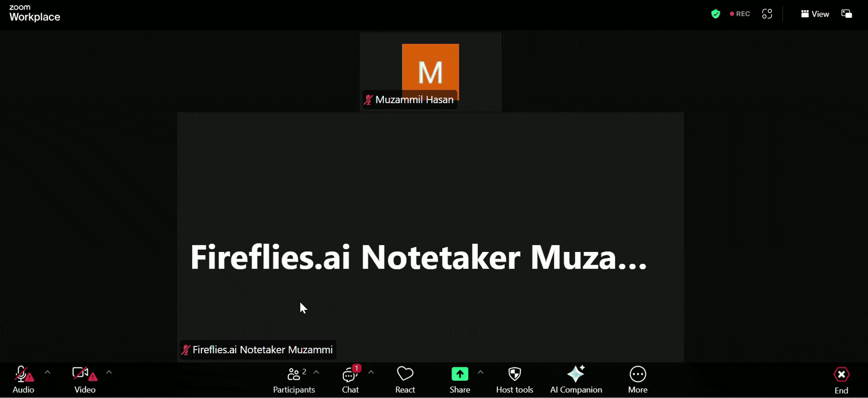868x398 pixels.
Task: Toggle camera with the Video button
Action: point(85,380)
